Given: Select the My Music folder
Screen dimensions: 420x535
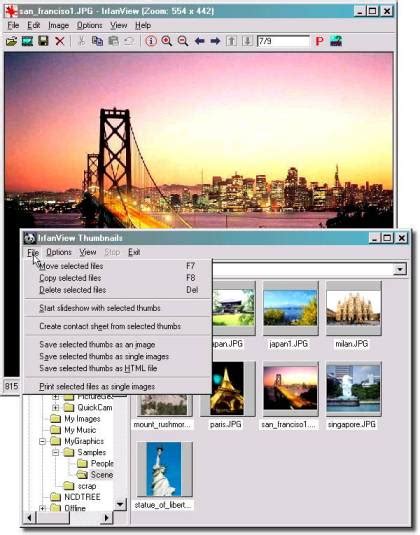Looking at the screenshot, I should pyautogui.click(x=80, y=430).
